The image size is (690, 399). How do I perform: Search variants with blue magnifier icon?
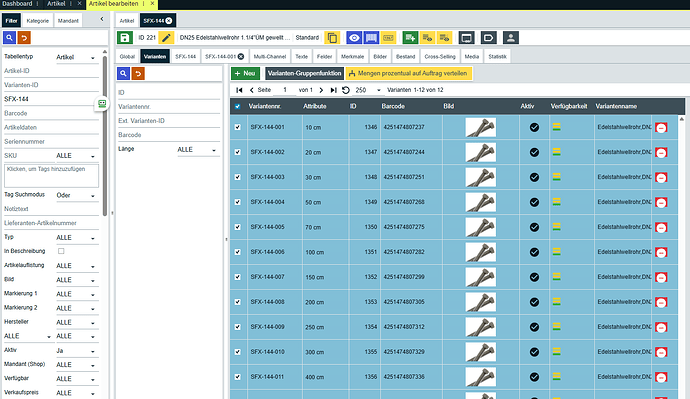123,73
